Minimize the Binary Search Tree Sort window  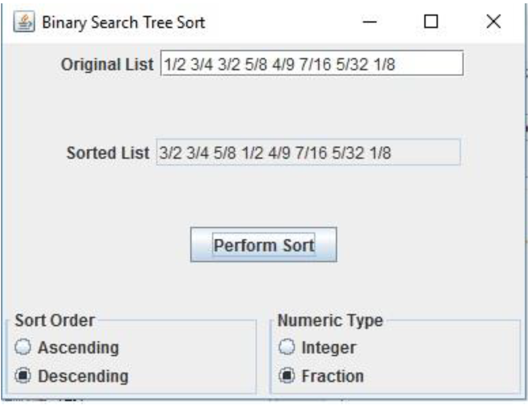click(369, 22)
